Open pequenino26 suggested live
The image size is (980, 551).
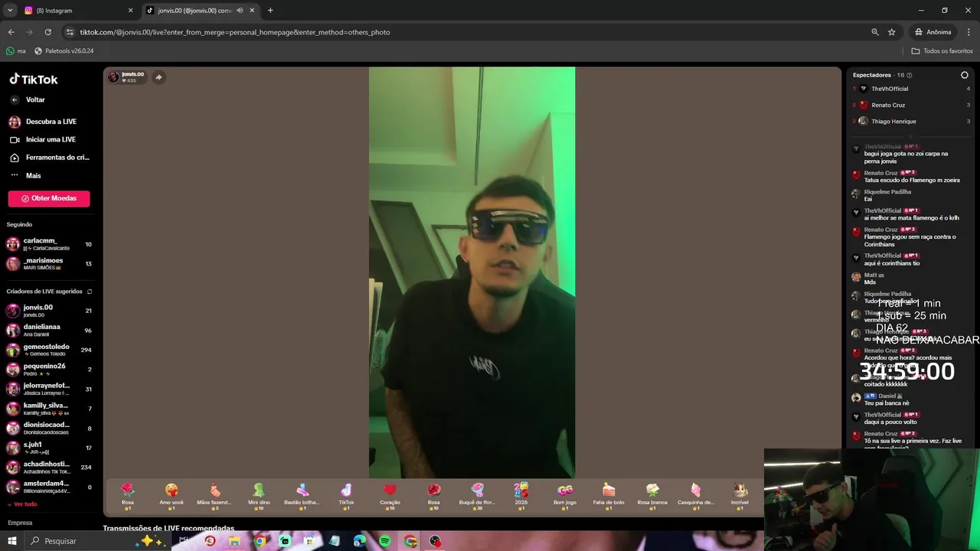[x=49, y=369]
